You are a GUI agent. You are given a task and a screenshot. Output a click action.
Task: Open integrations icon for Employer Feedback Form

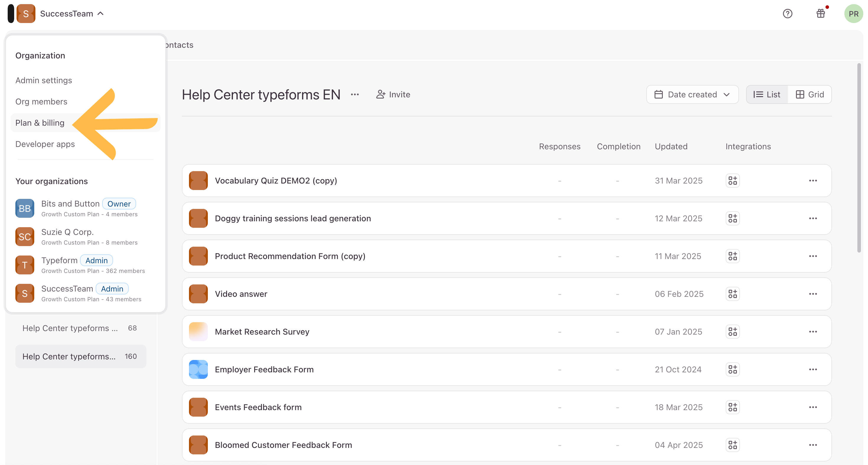[x=732, y=369]
